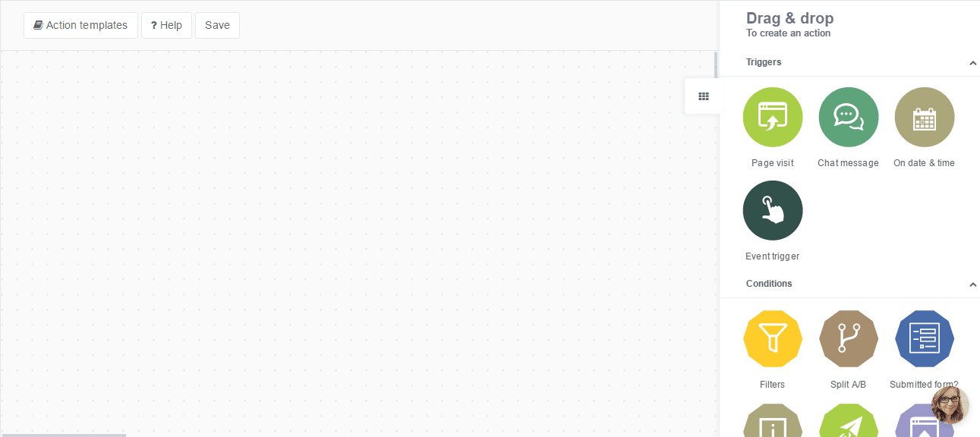Image resolution: width=980 pixels, height=437 pixels.
Task: Collapse the Triggers section
Action: [x=972, y=63]
